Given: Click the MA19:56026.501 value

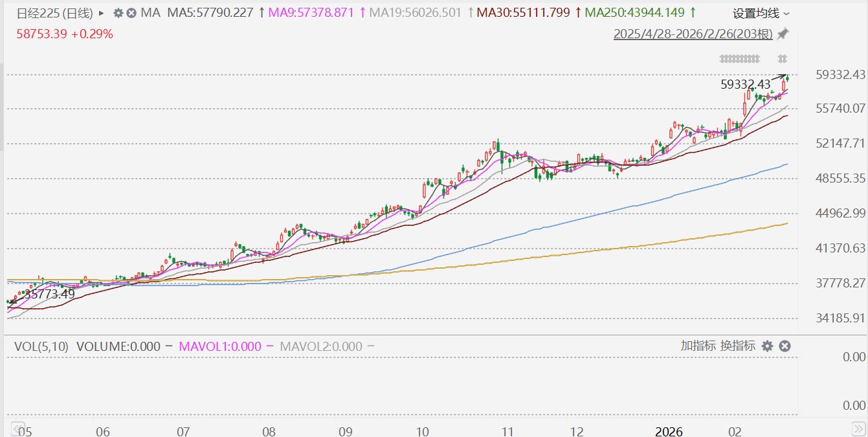Looking at the screenshot, I should [416, 13].
